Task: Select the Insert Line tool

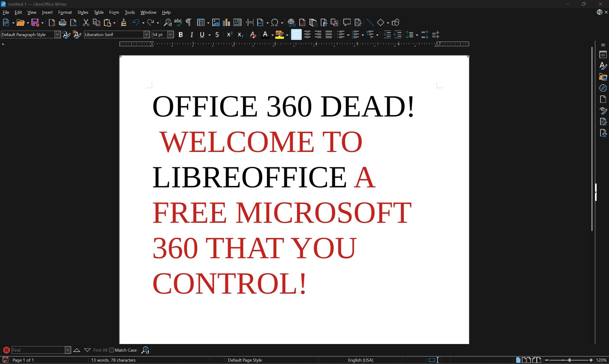Action: (370, 23)
